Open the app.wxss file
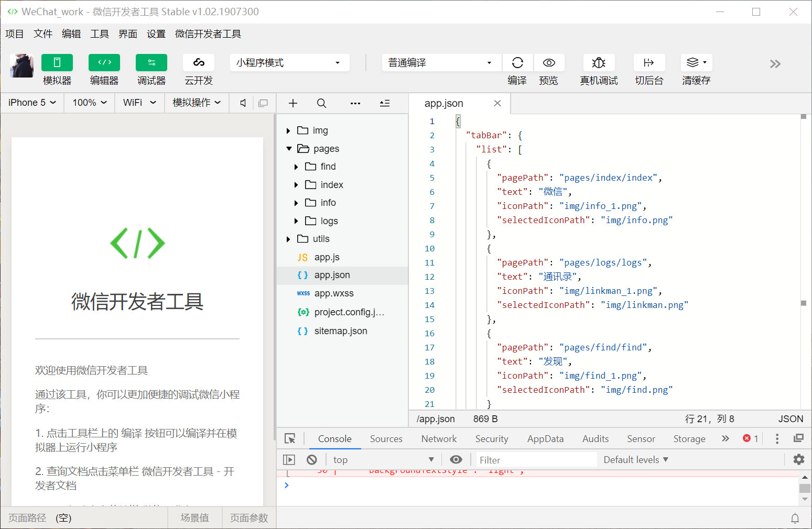The image size is (812, 529). pos(342,293)
